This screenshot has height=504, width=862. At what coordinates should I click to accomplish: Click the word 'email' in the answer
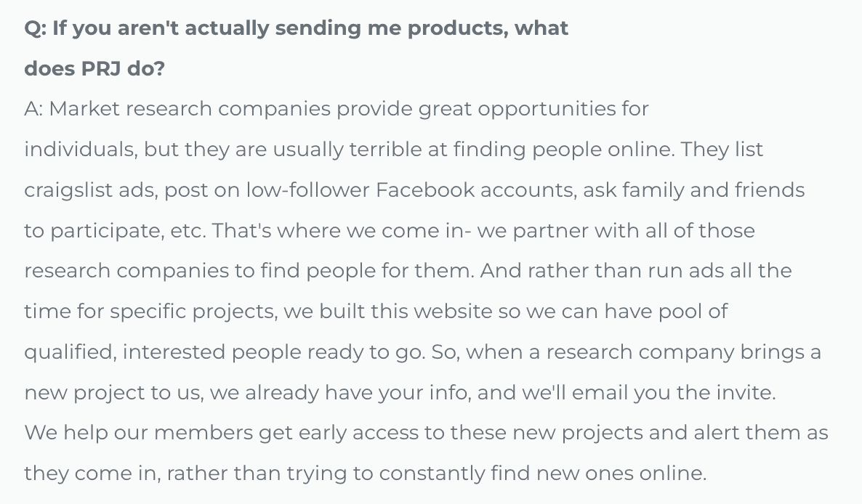click(600, 393)
